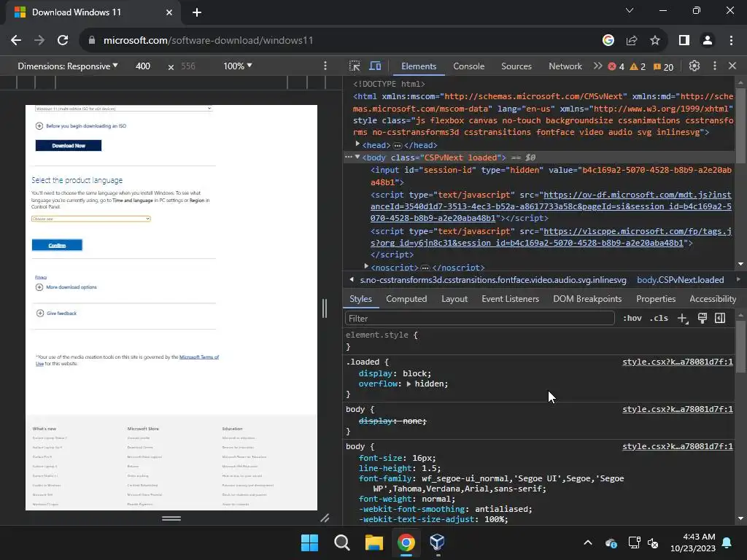Click the breadcrumb left scroll arrow

(x=352, y=279)
